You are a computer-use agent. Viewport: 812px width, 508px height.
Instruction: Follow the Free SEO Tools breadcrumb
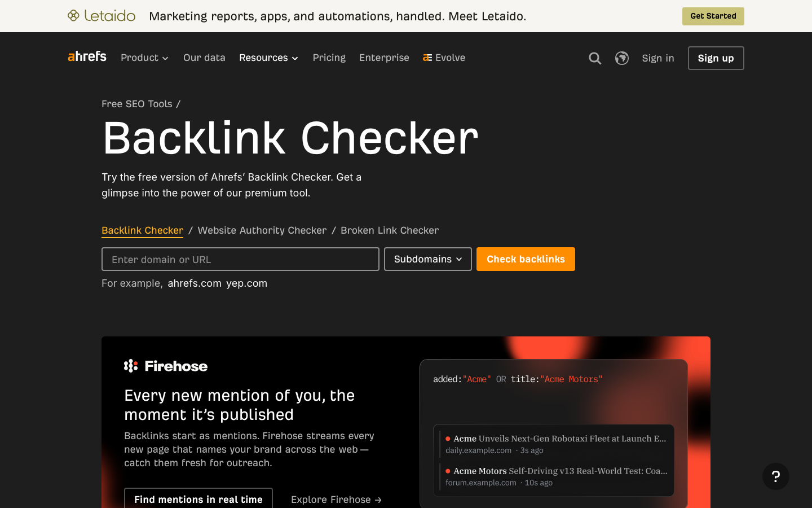click(x=137, y=104)
